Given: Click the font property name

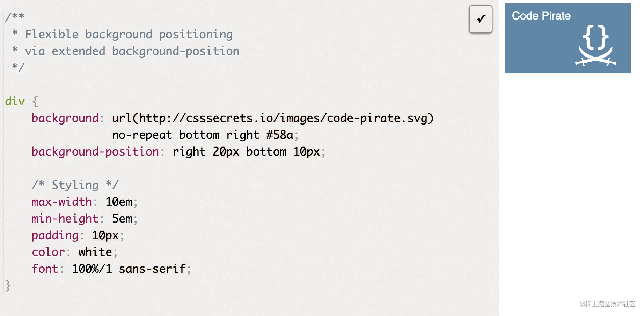Looking at the screenshot, I should pyautogui.click(x=45, y=269).
